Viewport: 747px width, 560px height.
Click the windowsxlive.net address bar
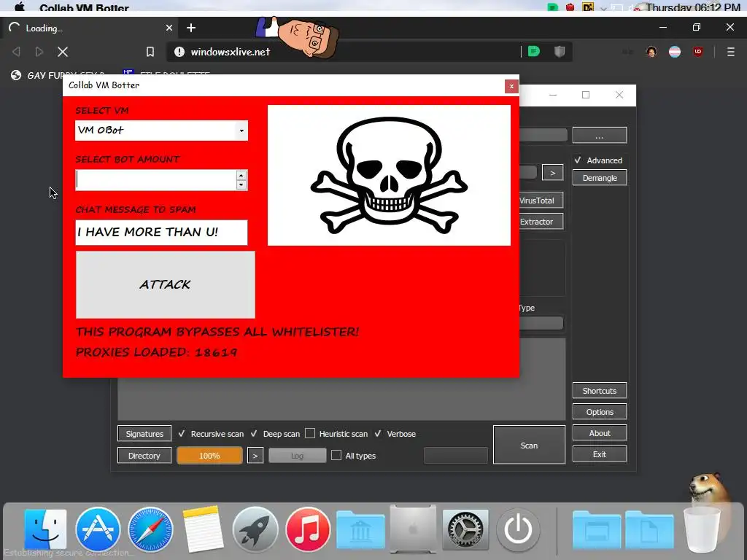343,52
